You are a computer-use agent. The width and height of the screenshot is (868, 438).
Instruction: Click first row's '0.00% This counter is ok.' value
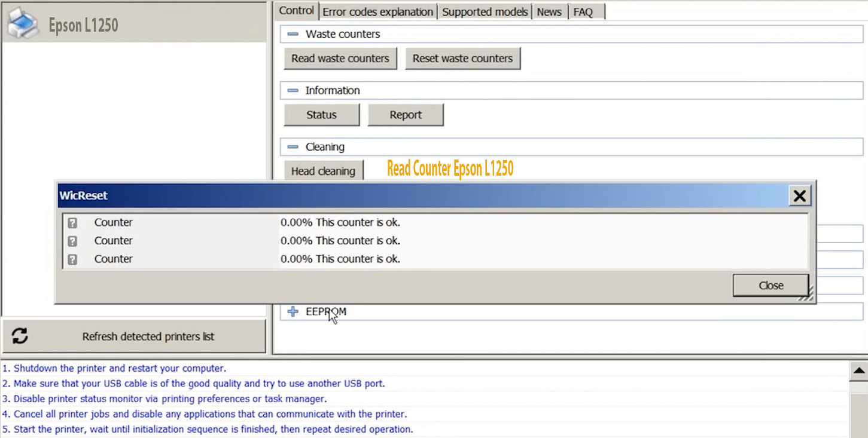(340, 222)
